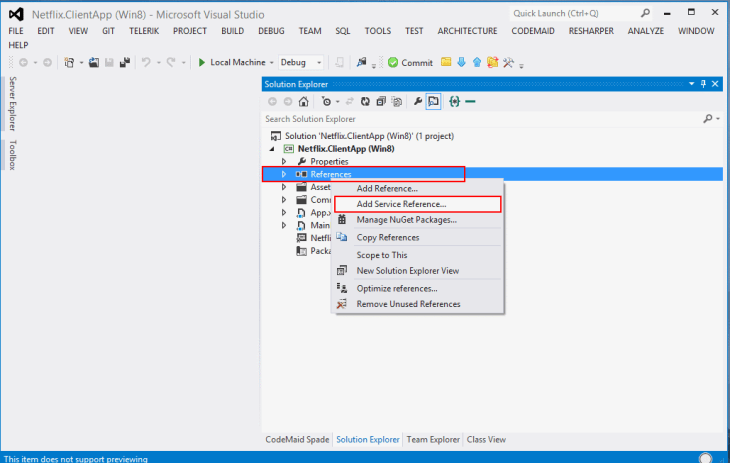730x463 pixels.
Task: Expand the App.xaml node
Action: tap(284, 212)
